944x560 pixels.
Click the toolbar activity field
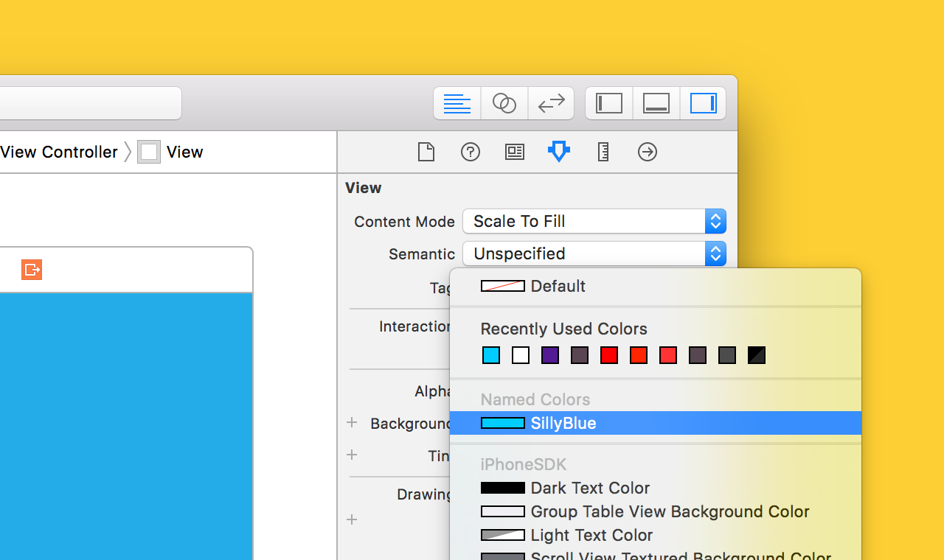coord(90,103)
